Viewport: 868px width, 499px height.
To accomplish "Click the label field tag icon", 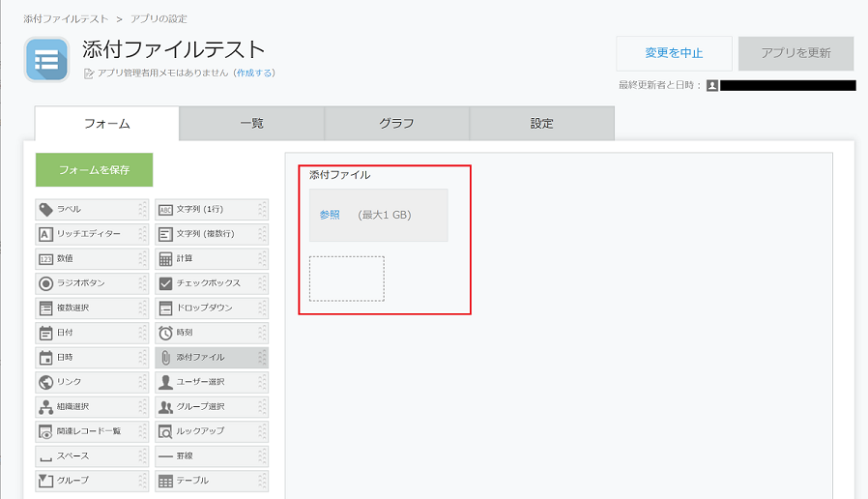I will 45,209.
